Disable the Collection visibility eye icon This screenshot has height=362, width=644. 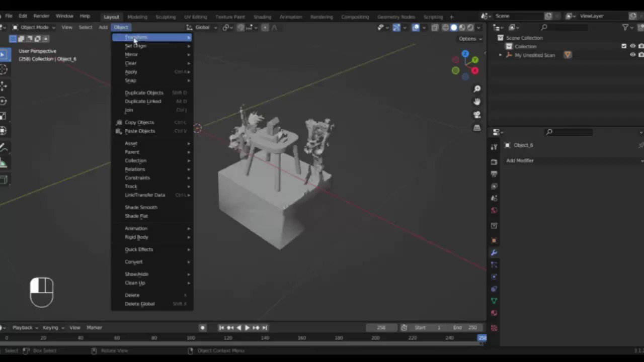click(633, 46)
